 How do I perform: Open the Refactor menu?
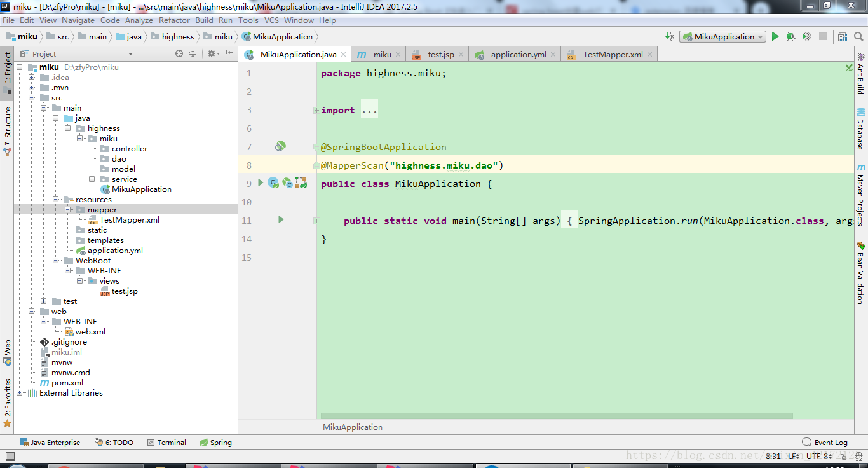point(174,20)
